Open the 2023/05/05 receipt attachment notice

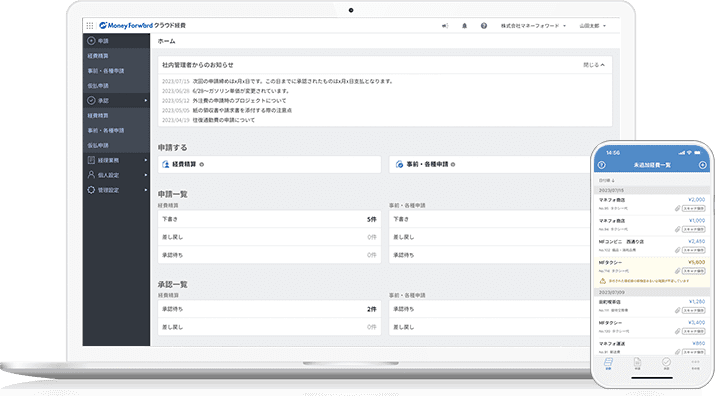[227, 110]
